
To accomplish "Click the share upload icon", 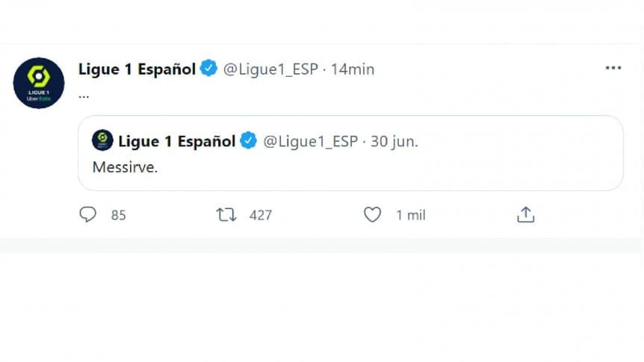I will tap(526, 215).
